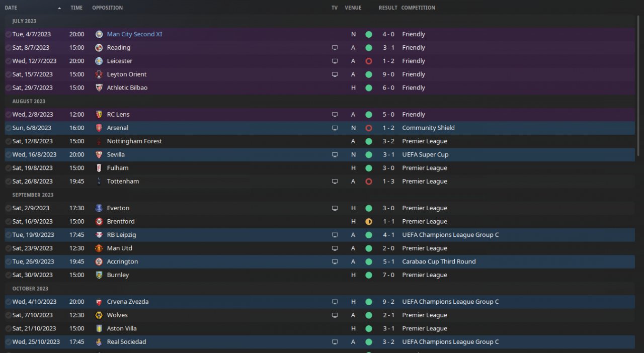The image size is (644, 353).
Task: Click the TV icon on the Reading row
Action: [335, 48]
